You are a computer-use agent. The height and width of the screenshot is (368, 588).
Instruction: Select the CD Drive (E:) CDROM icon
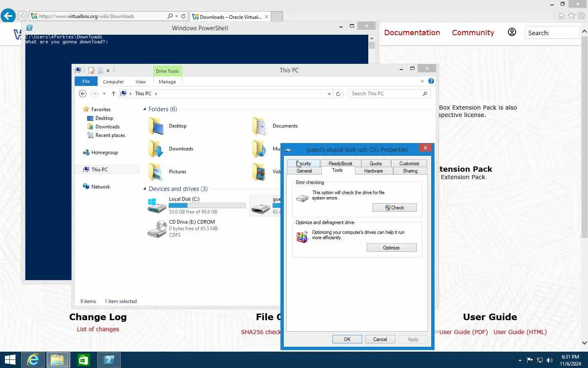(x=157, y=229)
